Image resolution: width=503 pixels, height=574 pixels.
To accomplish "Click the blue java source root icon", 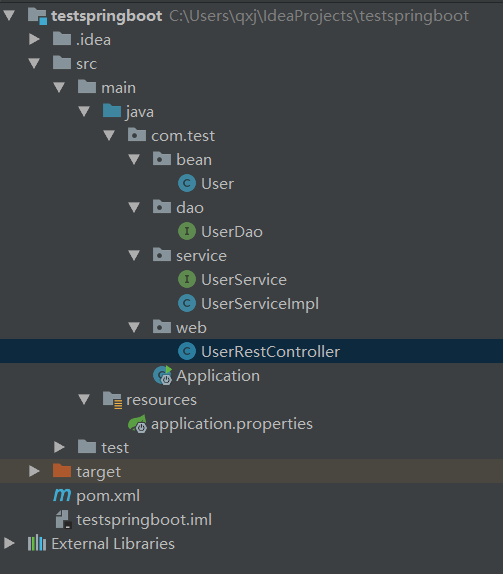I will (x=112, y=111).
